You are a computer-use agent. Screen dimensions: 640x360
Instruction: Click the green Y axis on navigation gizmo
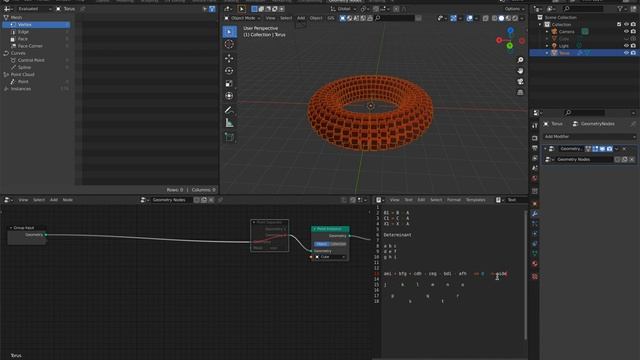click(510, 46)
